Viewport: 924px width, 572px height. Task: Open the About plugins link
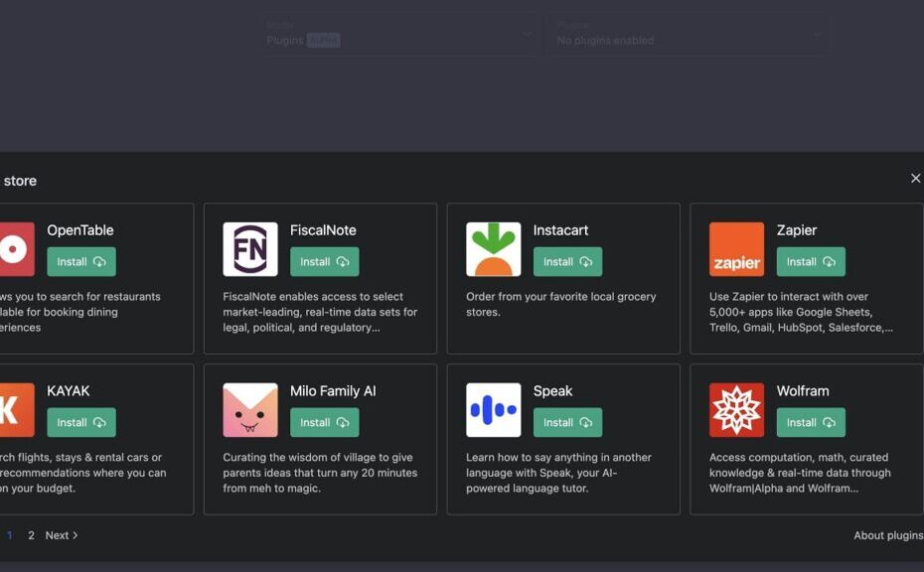point(888,535)
